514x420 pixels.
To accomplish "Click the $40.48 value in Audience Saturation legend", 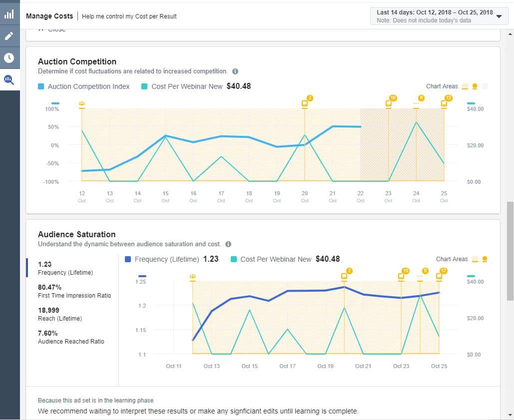I will coord(328,259).
